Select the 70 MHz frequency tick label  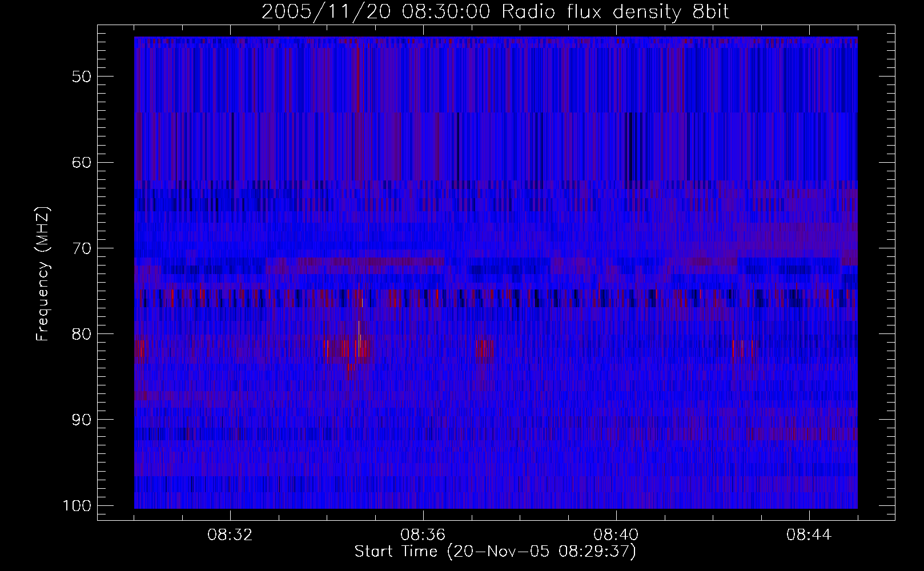pos(81,248)
